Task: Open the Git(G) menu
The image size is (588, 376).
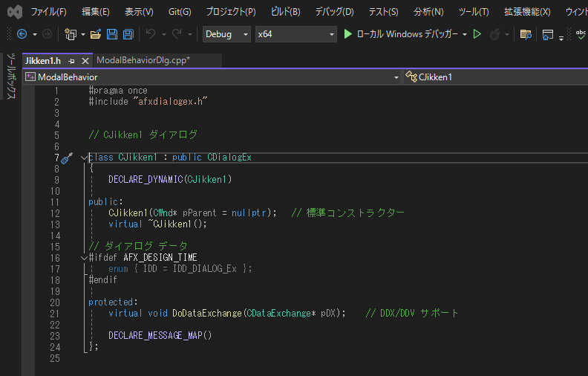Action: coord(179,12)
